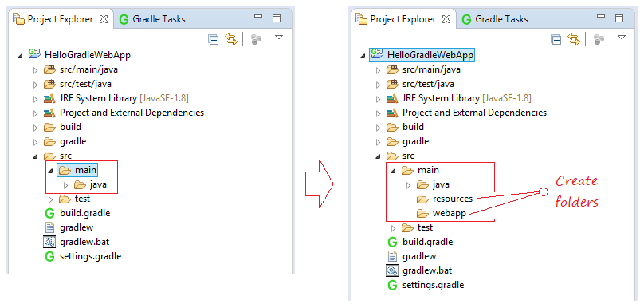Viewport: 644px width, 304px height.
Task: Click build.gradle file icon in right panel
Action: tap(392, 243)
